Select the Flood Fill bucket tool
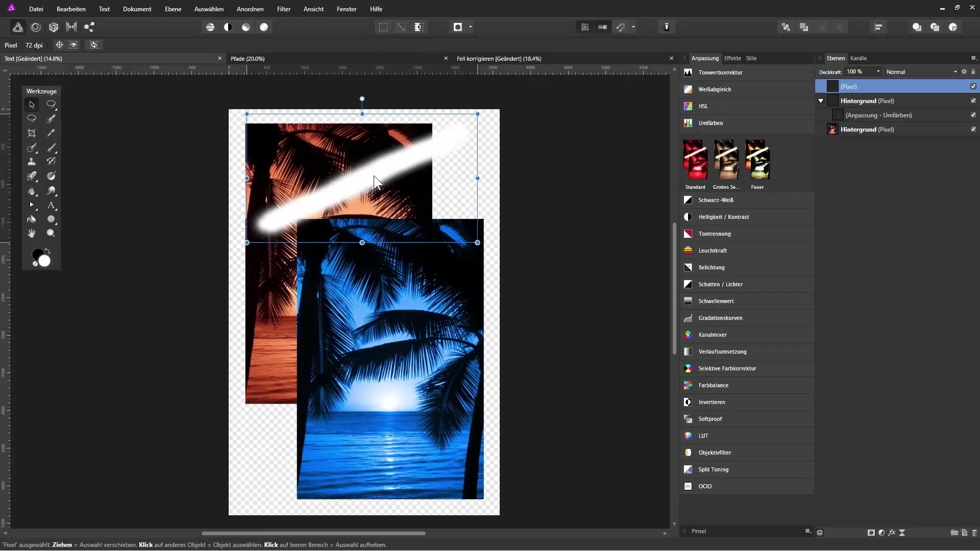 pyautogui.click(x=32, y=219)
